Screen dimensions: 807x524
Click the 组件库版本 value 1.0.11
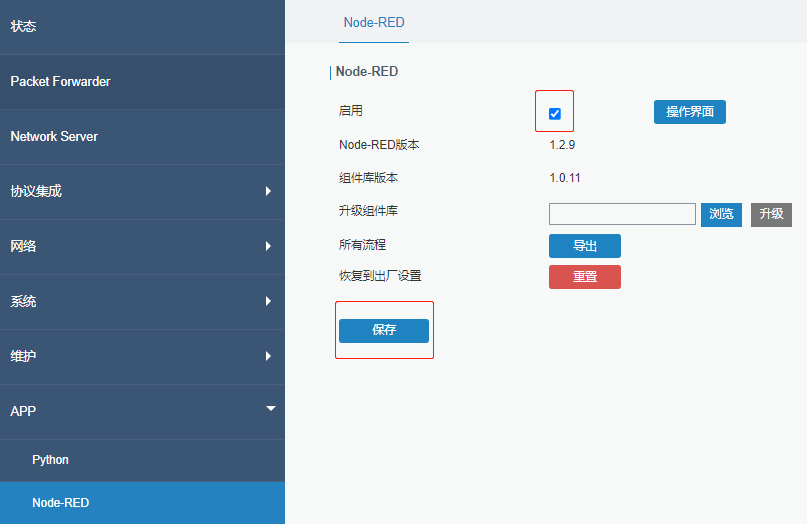(x=565, y=178)
